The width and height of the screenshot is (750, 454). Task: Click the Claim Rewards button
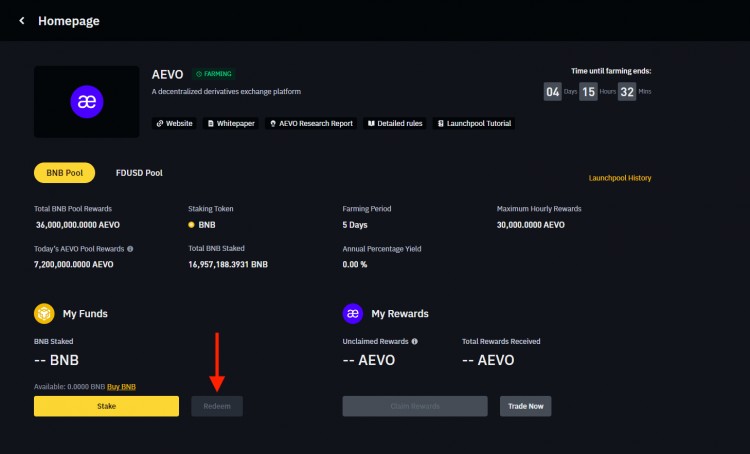(x=415, y=406)
